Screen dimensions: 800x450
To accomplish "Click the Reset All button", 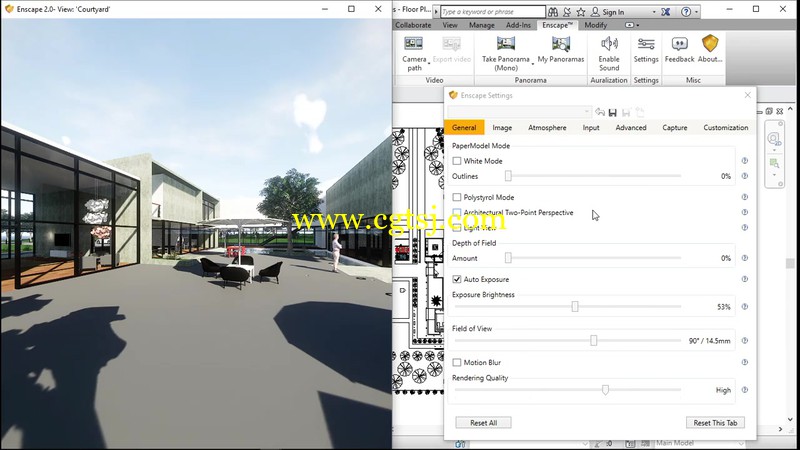I will coord(483,422).
